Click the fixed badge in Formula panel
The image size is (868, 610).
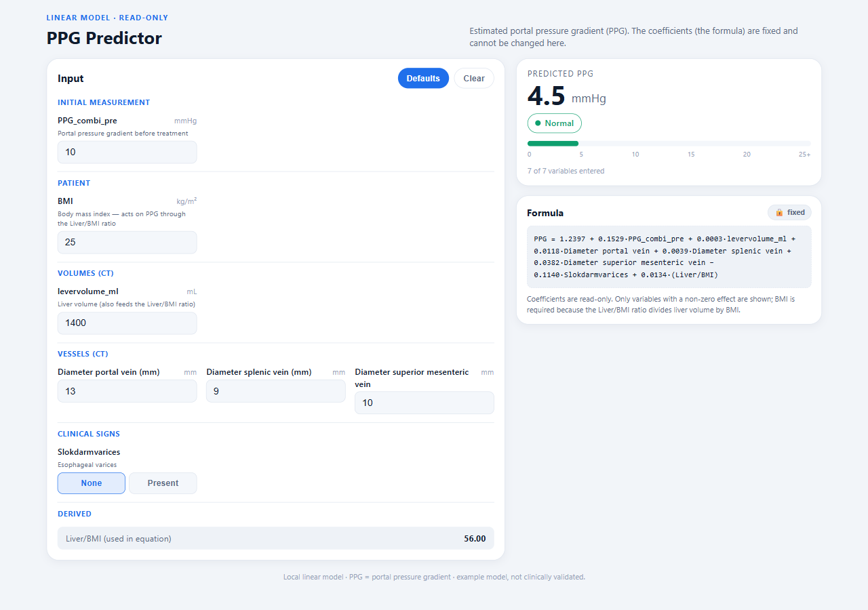789,212
